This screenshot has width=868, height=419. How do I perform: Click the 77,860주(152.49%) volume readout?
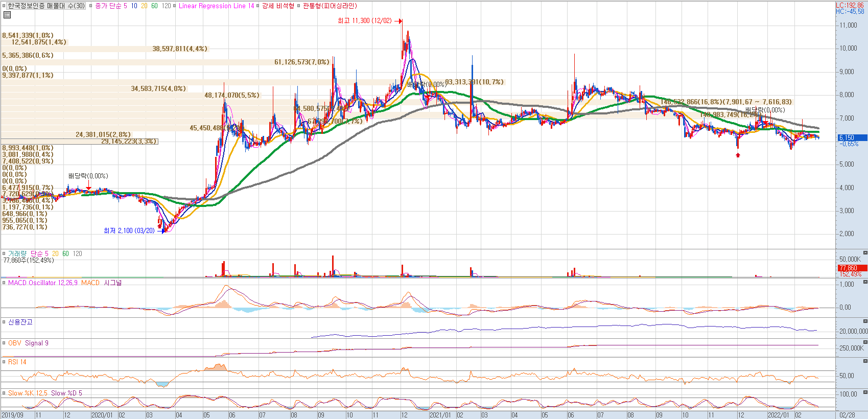click(x=29, y=261)
